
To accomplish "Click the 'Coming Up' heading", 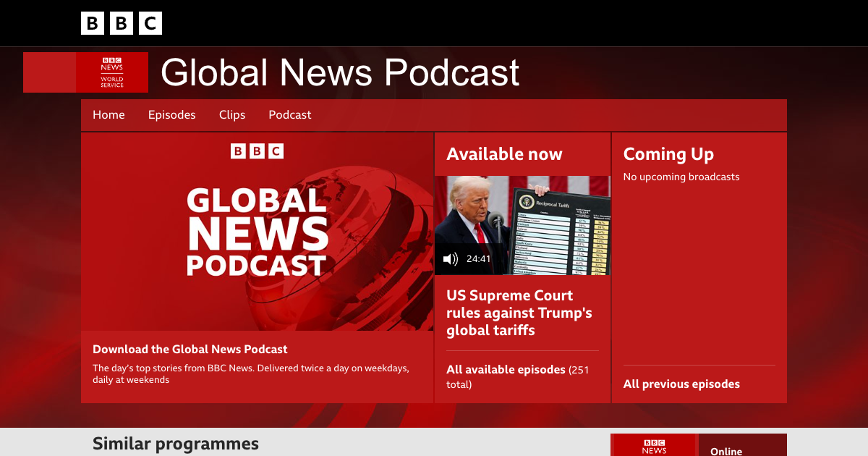I will 668,154.
